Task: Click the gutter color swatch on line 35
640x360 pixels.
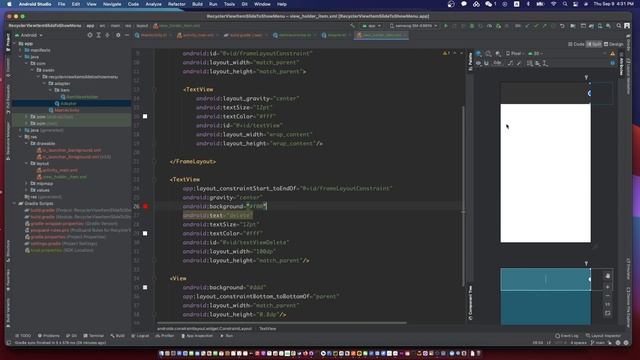Action: point(145,287)
